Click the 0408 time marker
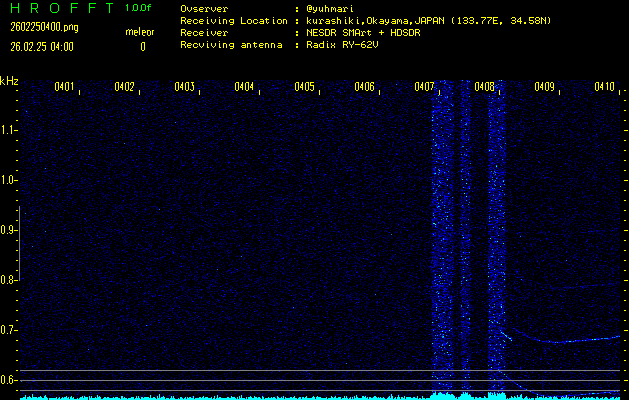 pyautogui.click(x=484, y=87)
